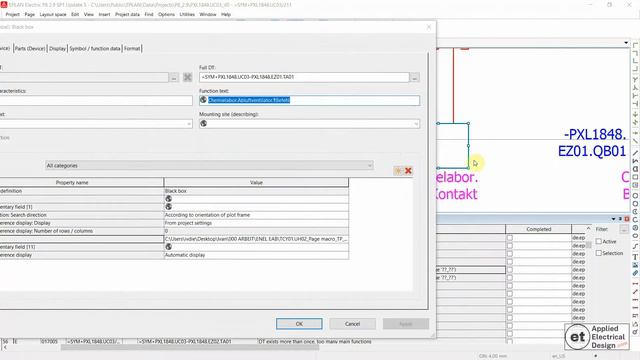Click the globe icon in Mounting site field

click(203, 124)
